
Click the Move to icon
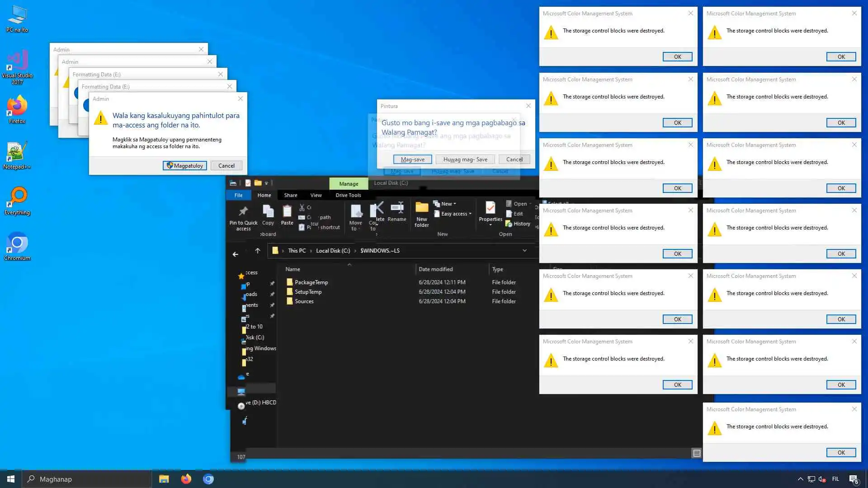(x=356, y=211)
